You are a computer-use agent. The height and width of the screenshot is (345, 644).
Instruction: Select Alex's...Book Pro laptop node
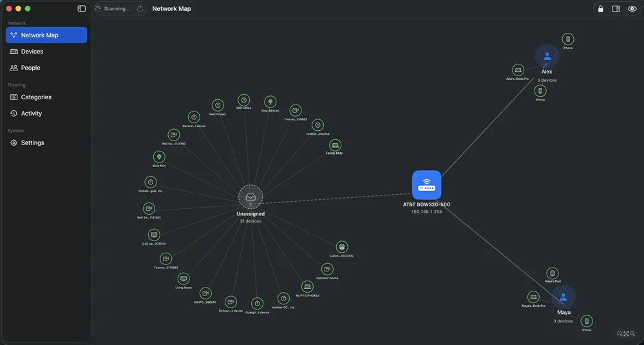[518, 70]
